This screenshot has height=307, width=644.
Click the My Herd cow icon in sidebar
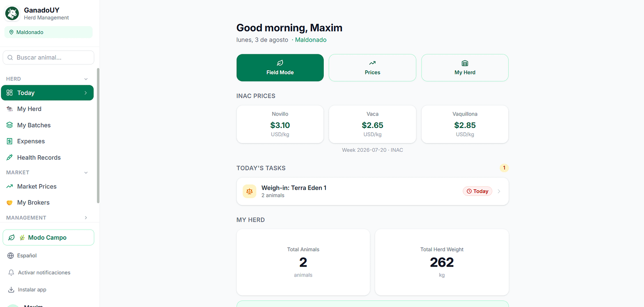click(x=10, y=109)
